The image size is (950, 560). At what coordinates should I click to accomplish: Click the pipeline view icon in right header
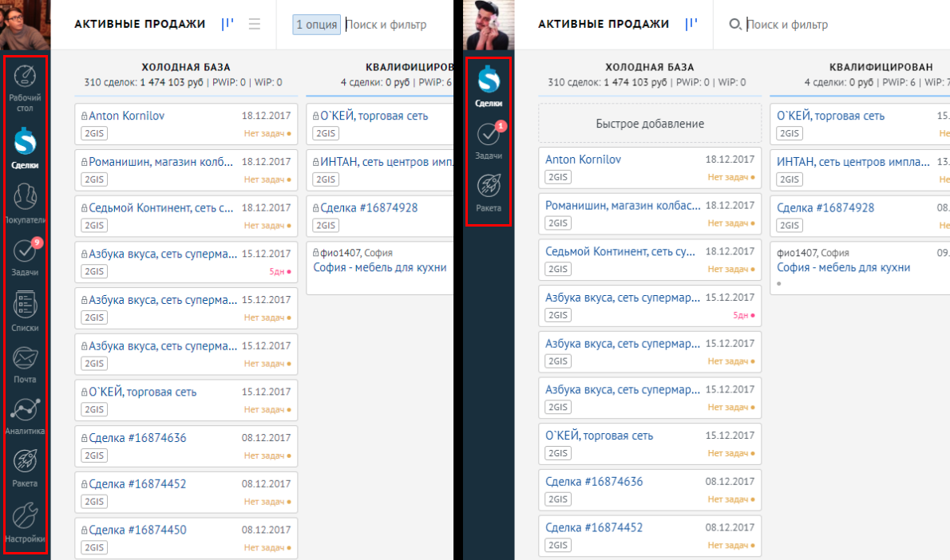click(x=691, y=24)
